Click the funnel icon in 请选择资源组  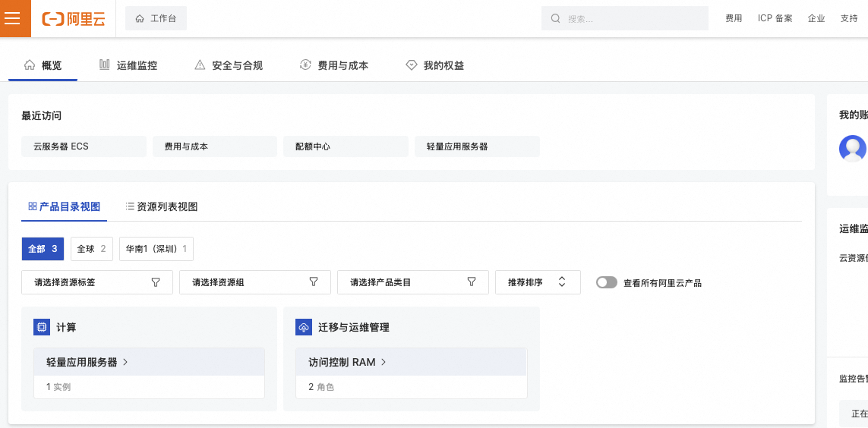point(314,282)
